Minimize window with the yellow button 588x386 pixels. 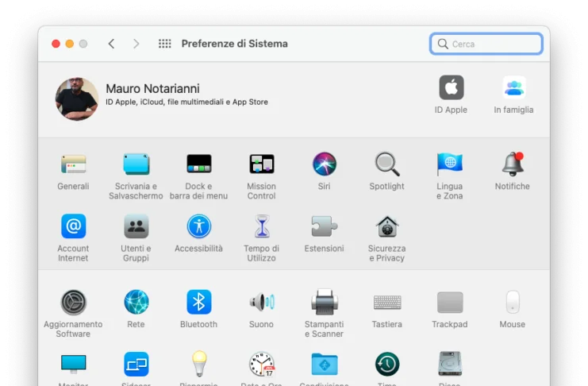[x=69, y=44]
